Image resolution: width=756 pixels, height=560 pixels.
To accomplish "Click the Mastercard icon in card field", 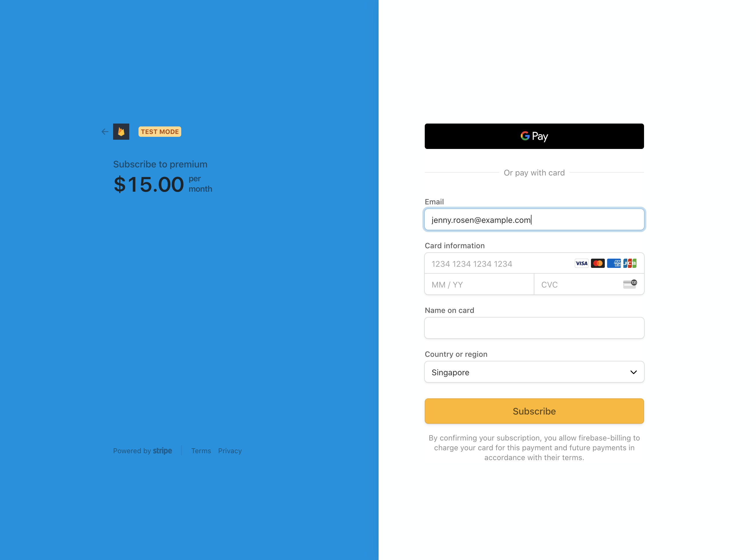I will 597,263.
